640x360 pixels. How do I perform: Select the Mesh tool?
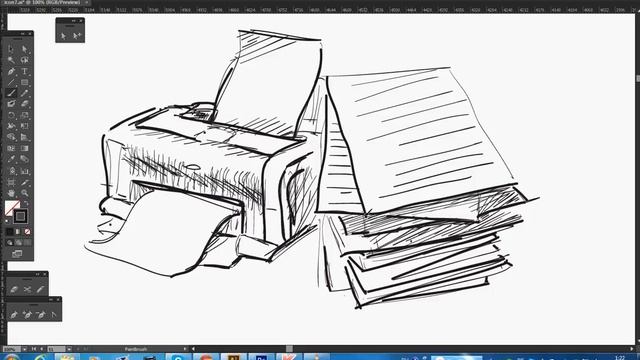click(11, 148)
